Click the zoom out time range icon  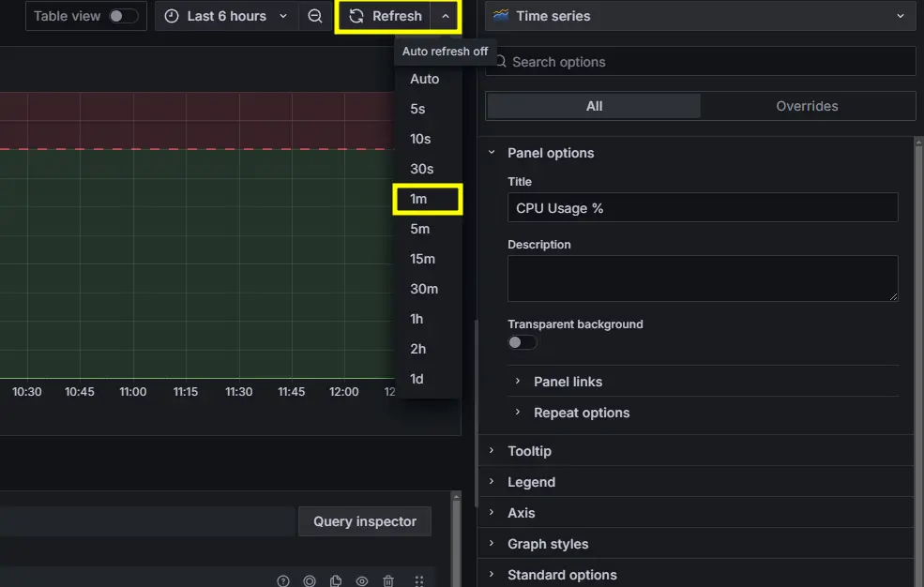click(x=314, y=16)
